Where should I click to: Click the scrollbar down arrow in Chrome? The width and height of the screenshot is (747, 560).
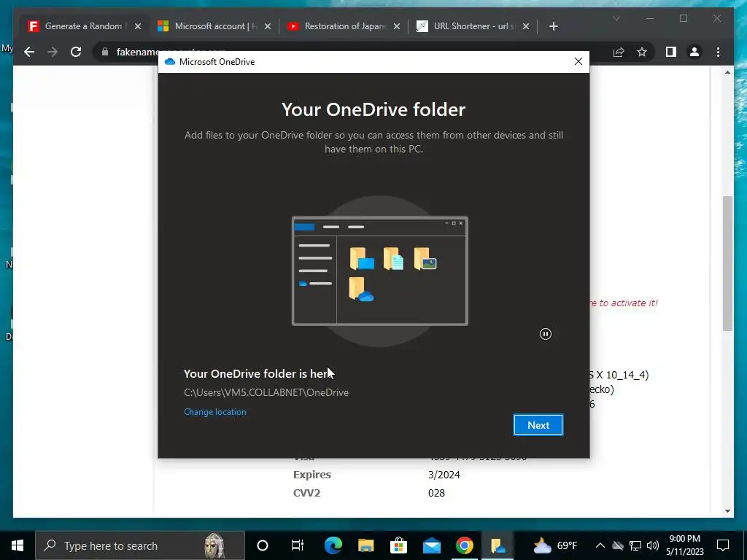pos(727,511)
